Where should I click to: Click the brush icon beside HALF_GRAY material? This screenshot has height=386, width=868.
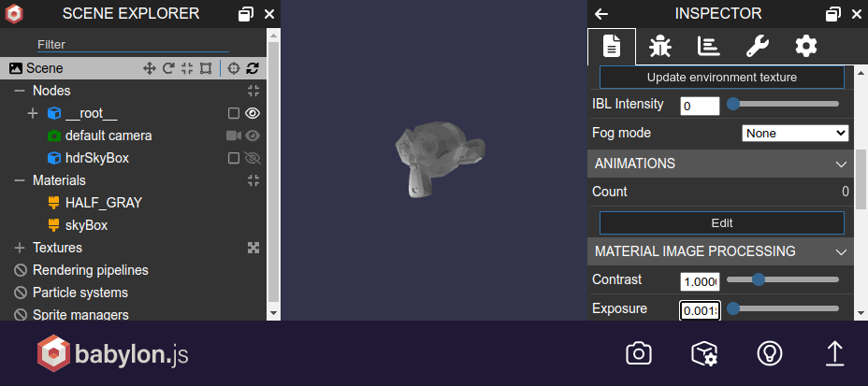pos(53,203)
